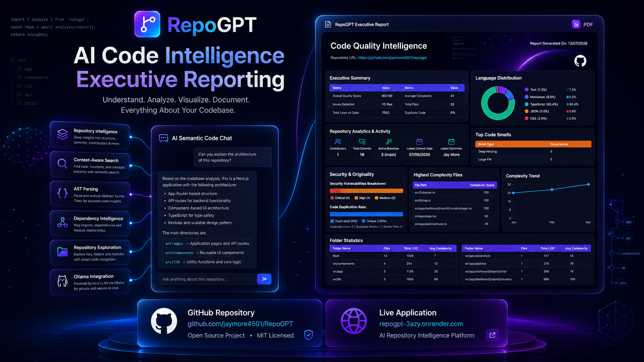This screenshot has height=362, width=644.
Task: Click the Context-Aware Search magnifier icon
Action: click(x=62, y=163)
